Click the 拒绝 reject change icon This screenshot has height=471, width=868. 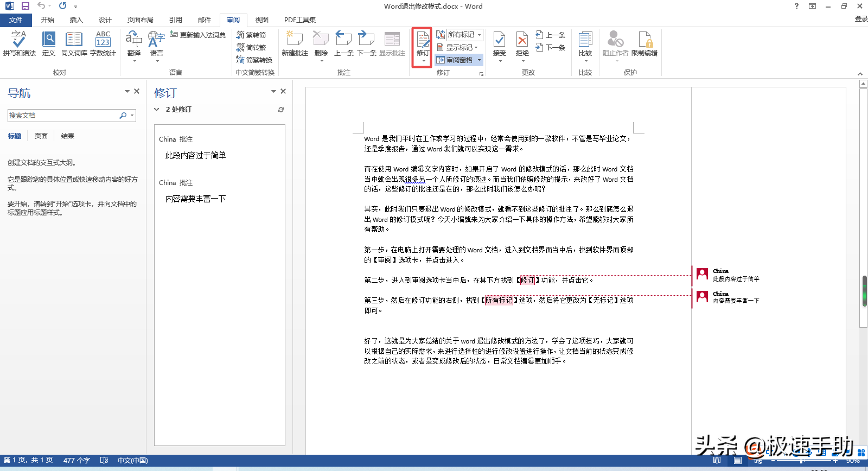coord(522,43)
